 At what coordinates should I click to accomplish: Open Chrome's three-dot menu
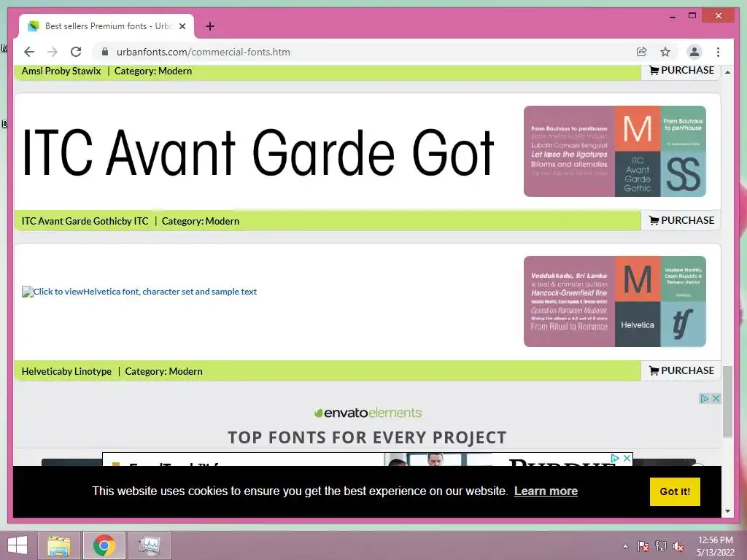pyautogui.click(x=718, y=52)
